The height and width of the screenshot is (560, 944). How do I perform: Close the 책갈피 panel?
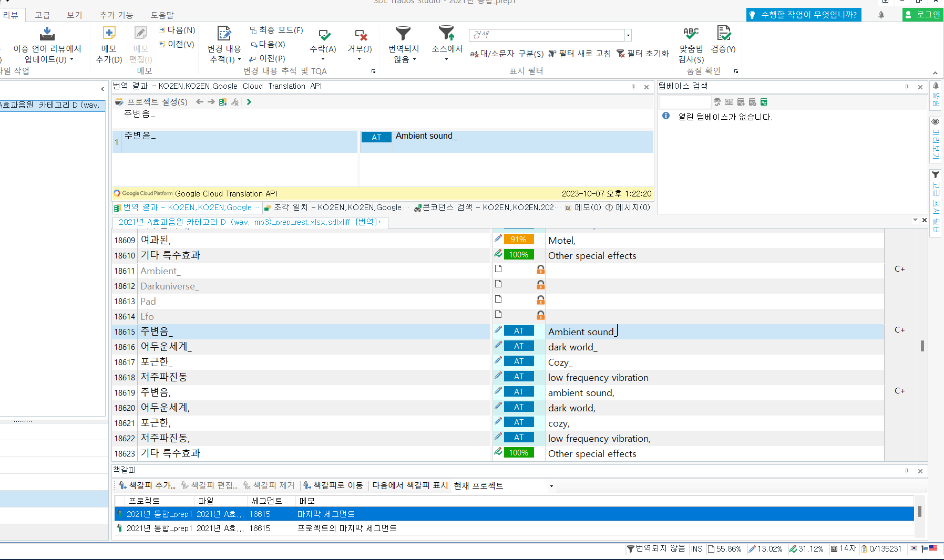(x=920, y=471)
